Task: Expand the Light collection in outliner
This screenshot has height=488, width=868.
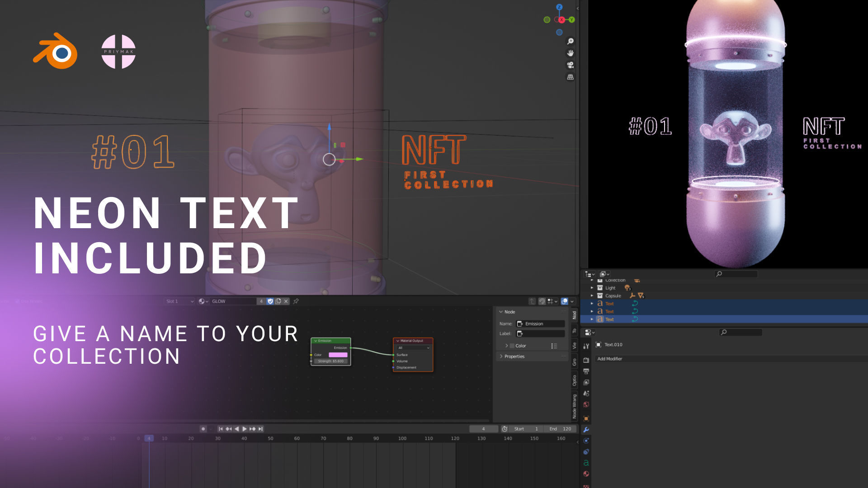Action: point(592,288)
